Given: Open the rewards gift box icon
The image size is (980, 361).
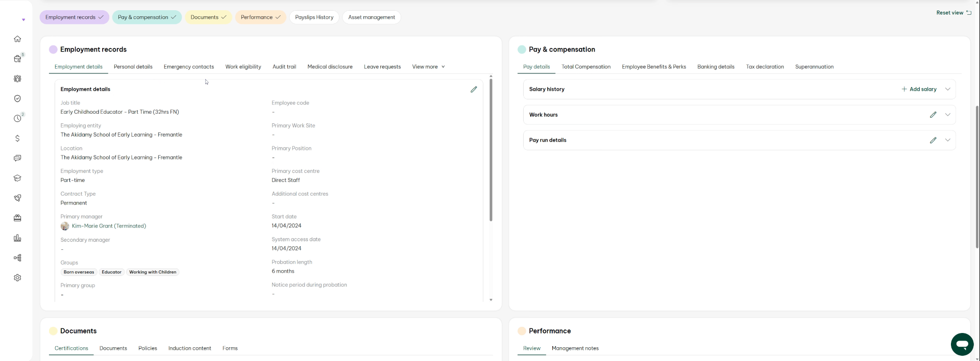Looking at the screenshot, I should 17,218.
